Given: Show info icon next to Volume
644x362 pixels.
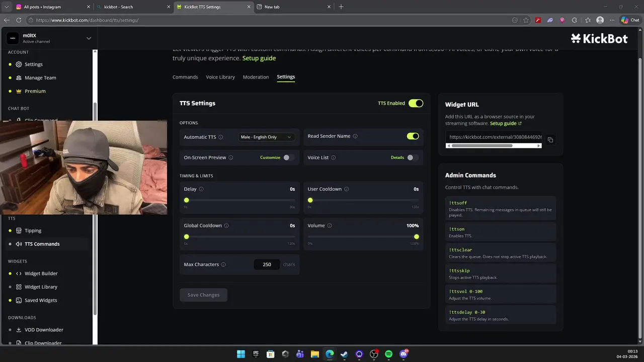Looking at the screenshot, I should coord(330,226).
